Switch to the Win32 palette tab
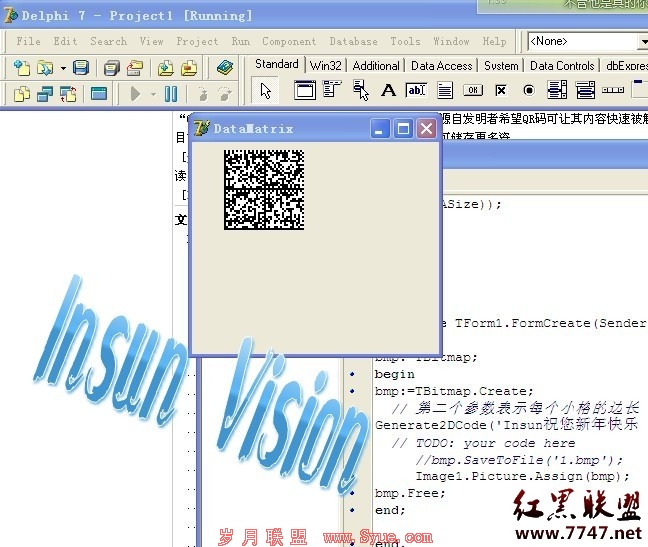Screen dimensions: 648x547 pos(326,66)
